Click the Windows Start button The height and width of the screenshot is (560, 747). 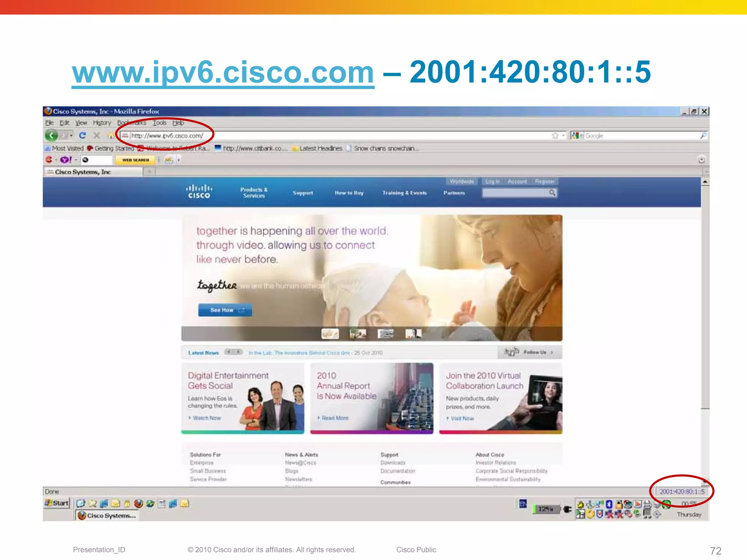coord(57,503)
